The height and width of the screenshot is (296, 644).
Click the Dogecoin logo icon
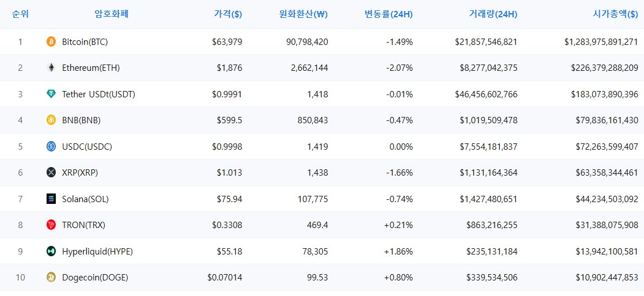pyautogui.click(x=51, y=278)
